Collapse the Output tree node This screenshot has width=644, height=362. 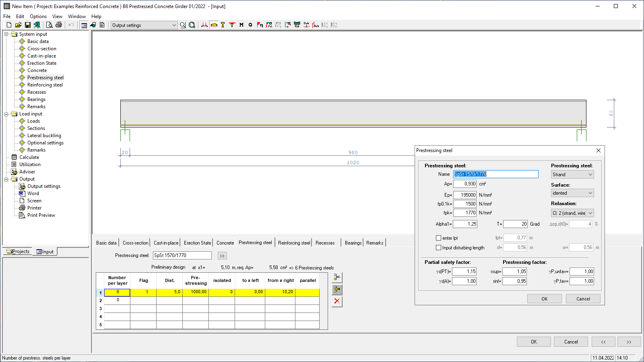6,179
